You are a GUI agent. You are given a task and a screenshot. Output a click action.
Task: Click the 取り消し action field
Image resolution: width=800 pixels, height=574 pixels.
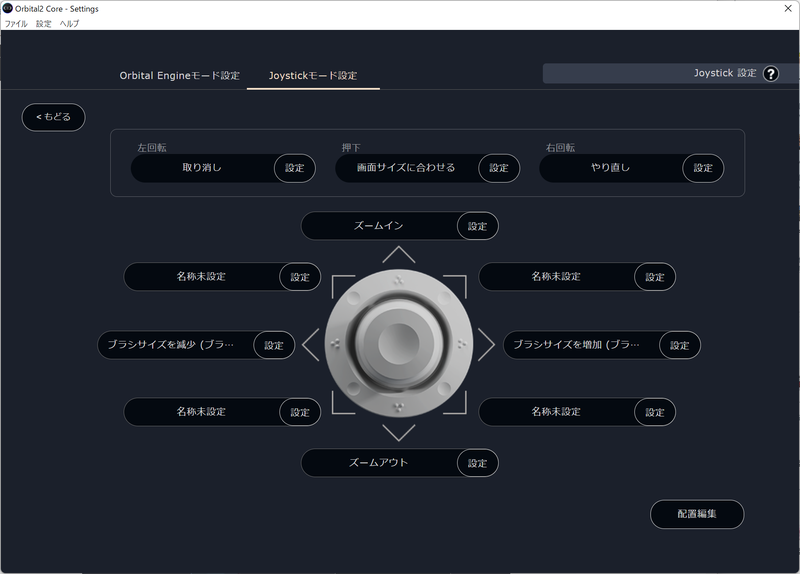pyautogui.click(x=203, y=168)
